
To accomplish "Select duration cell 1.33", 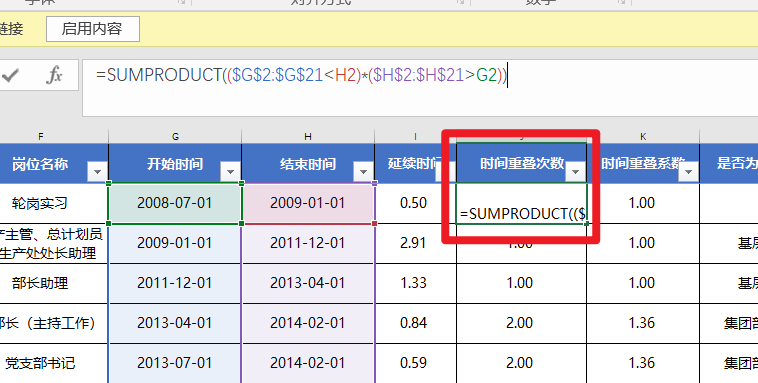I will click(x=415, y=283).
